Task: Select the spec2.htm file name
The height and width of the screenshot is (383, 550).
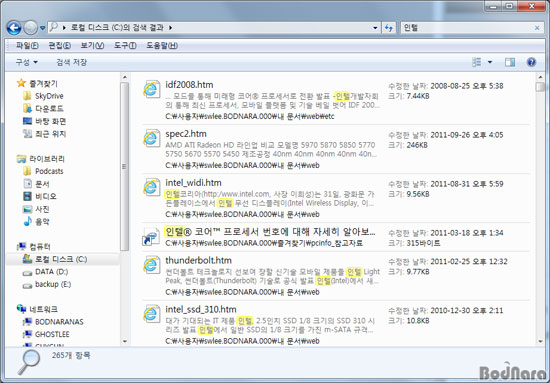Action: click(x=186, y=134)
